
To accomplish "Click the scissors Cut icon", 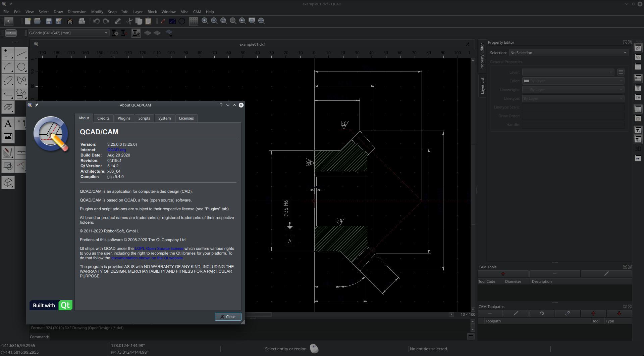I will (129, 21).
